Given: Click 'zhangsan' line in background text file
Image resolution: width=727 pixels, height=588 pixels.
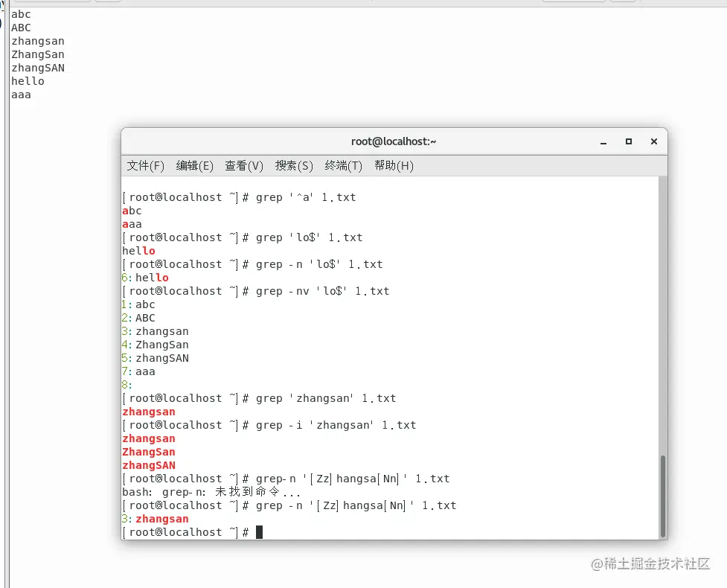Looking at the screenshot, I should (x=38, y=41).
